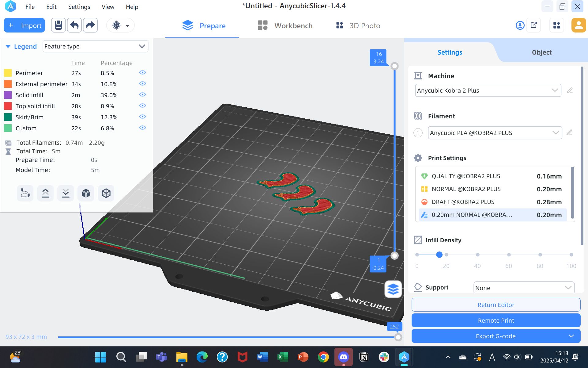Toggle Perimeter visibility eye
This screenshot has width=588, height=368.
point(142,72)
